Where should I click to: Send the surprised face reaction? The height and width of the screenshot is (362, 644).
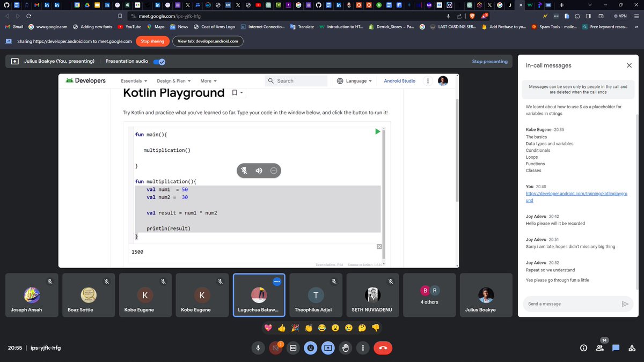click(335, 328)
